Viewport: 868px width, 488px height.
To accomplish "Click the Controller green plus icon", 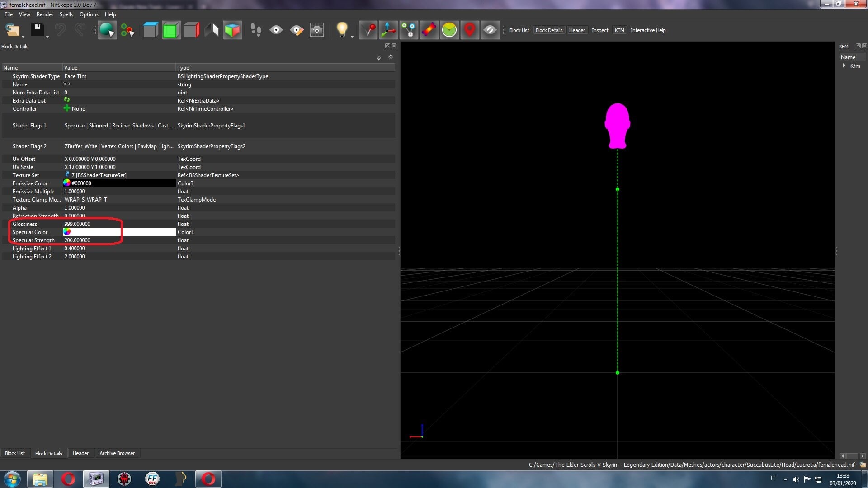I will click(x=67, y=108).
